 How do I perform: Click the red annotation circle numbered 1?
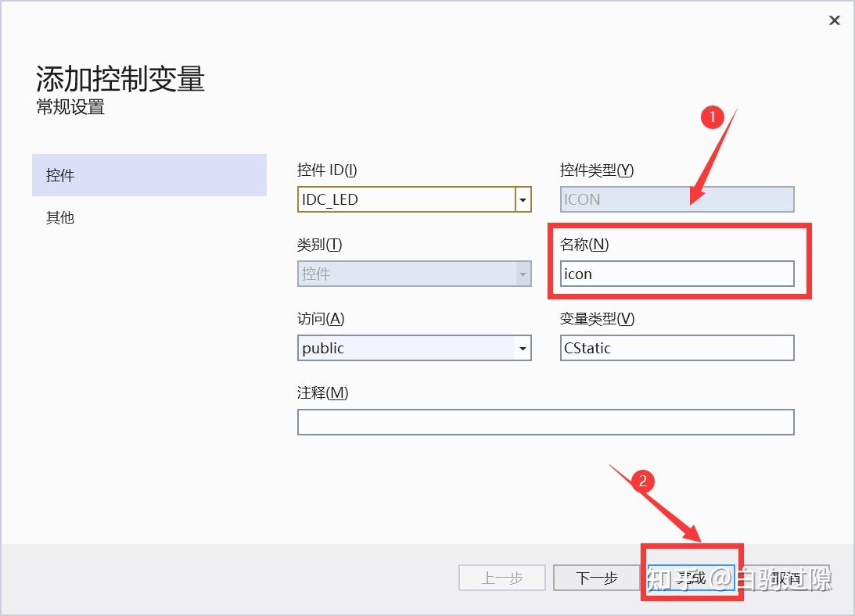point(713,117)
